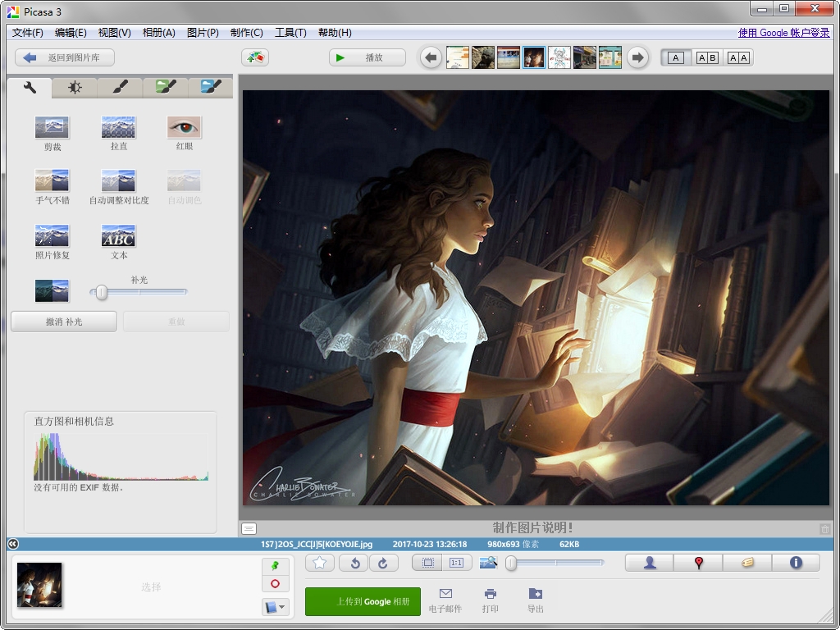Enable AB side-by-side comparison view
This screenshot has height=630, width=840.
click(706, 57)
